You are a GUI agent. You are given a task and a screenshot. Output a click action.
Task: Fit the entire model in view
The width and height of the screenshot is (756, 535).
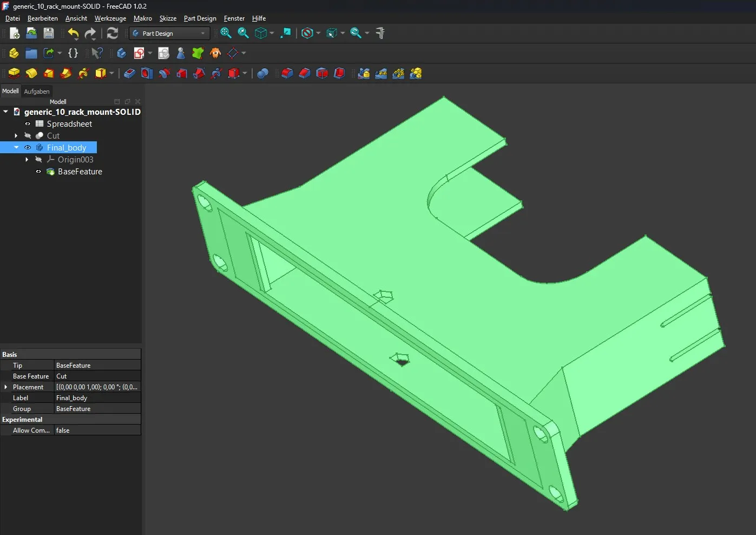(x=226, y=33)
